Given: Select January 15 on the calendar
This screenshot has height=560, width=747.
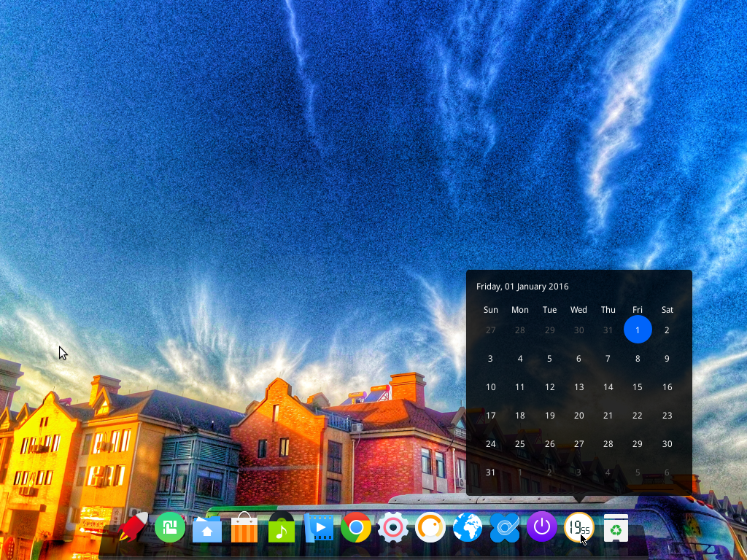Looking at the screenshot, I should click(x=638, y=387).
